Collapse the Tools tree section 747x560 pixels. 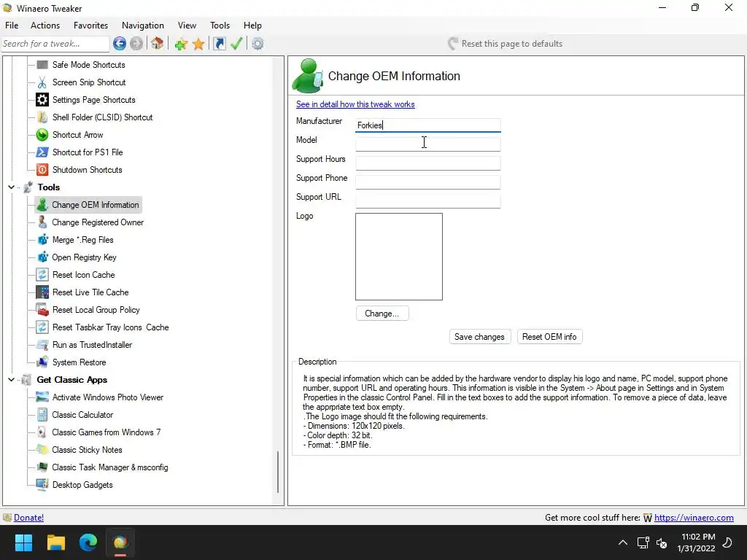[11, 187]
